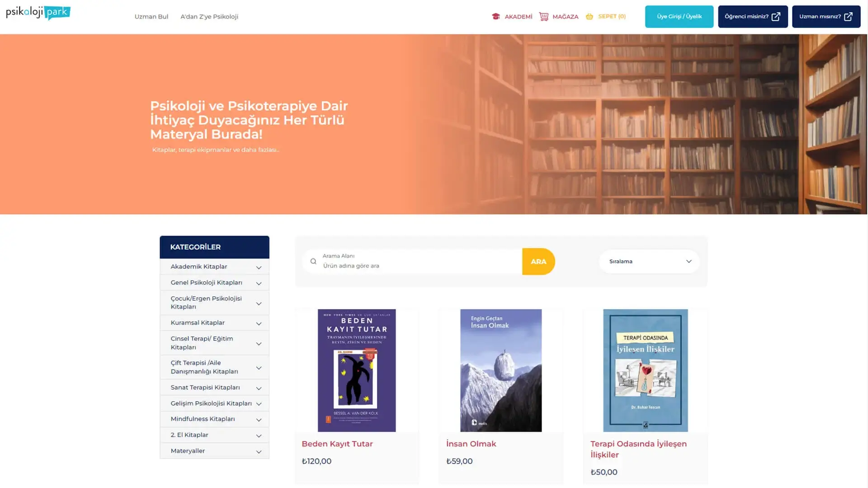Click the search magnifier icon
Image resolution: width=868 pixels, height=488 pixels.
coord(313,261)
